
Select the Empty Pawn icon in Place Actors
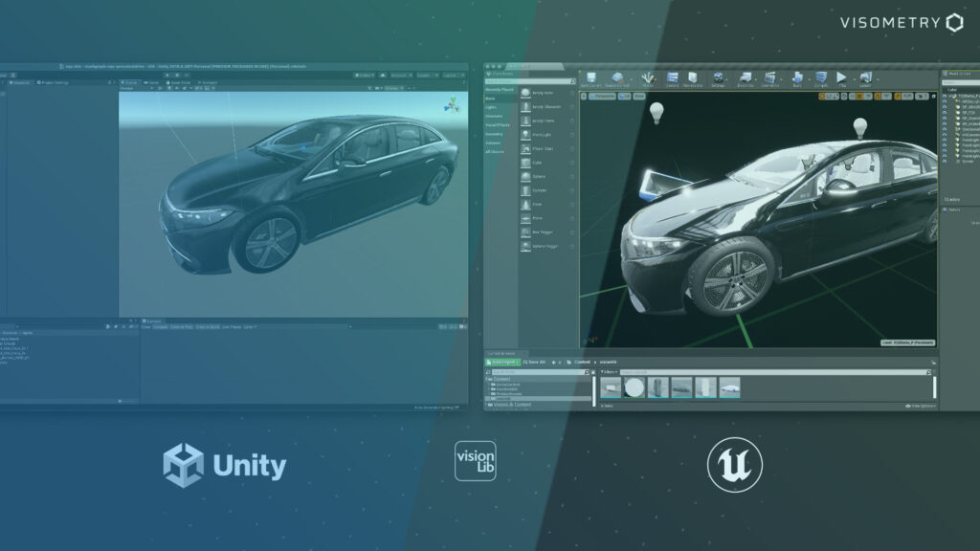coord(525,121)
